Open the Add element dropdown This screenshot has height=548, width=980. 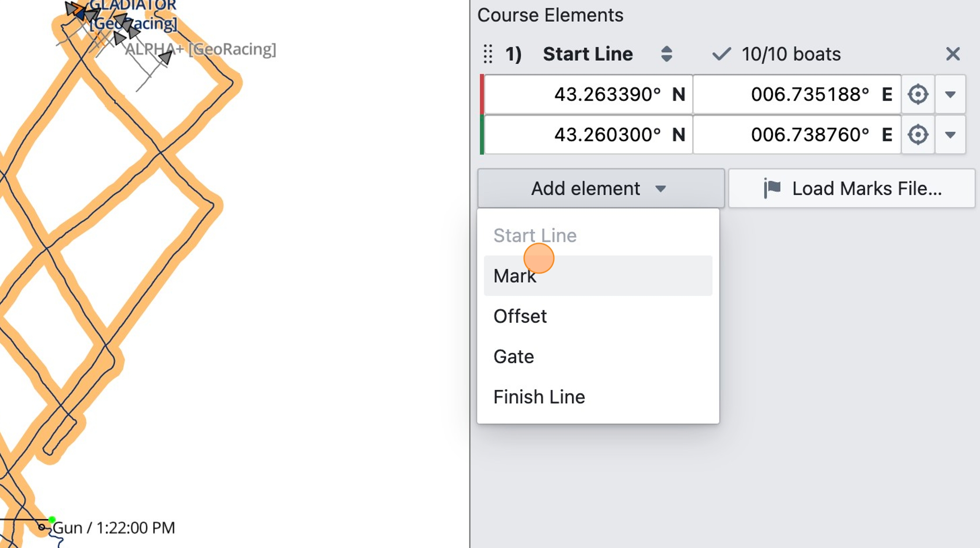click(x=601, y=189)
